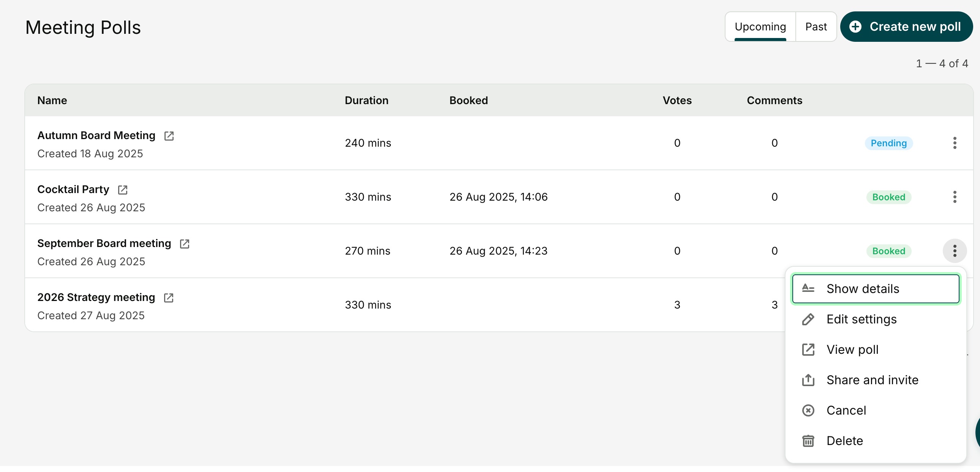Viewport: 980px width, 472px height.
Task: Switch to the Upcoming tab
Action: [x=760, y=27]
